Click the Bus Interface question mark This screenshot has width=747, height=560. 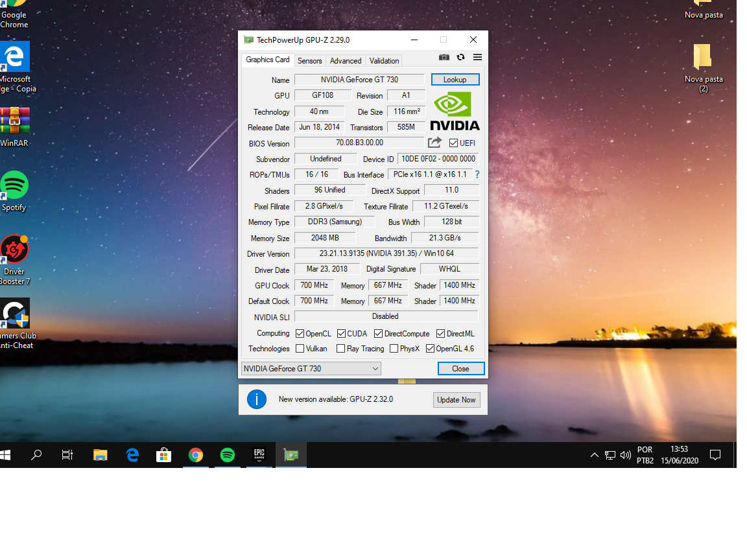tap(477, 174)
